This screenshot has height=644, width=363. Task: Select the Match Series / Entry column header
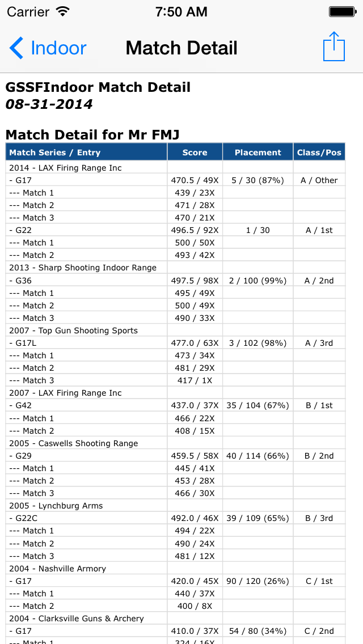(86, 152)
